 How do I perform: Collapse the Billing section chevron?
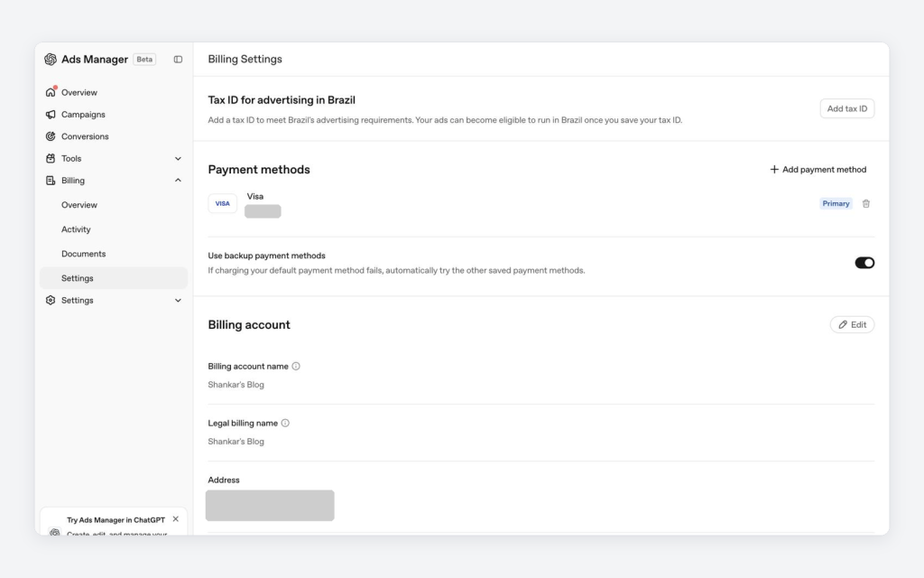click(x=178, y=181)
